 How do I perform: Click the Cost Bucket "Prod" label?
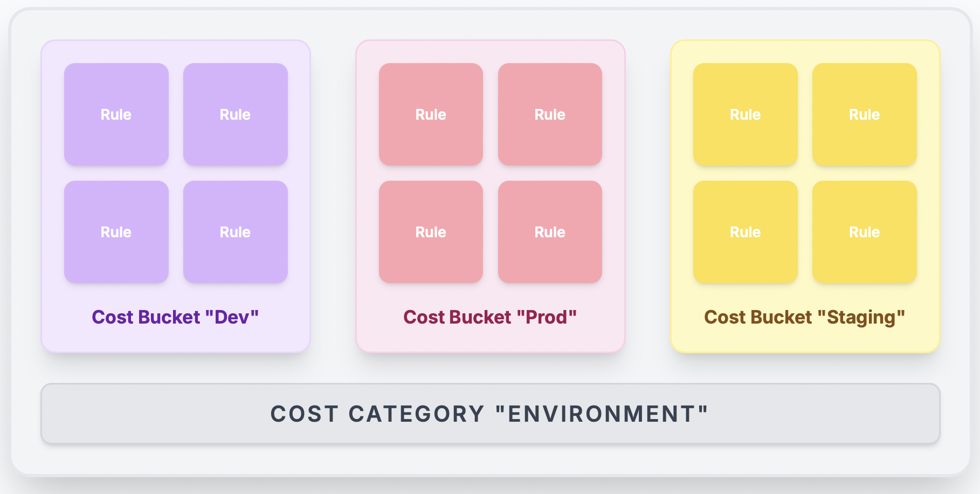[x=490, y=317]
